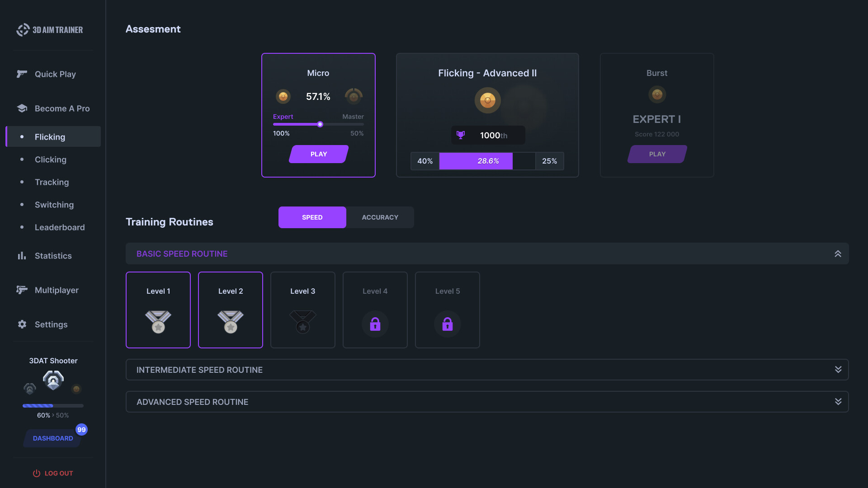Toggle to the ACCURACY training routine tab

[380, 217]
